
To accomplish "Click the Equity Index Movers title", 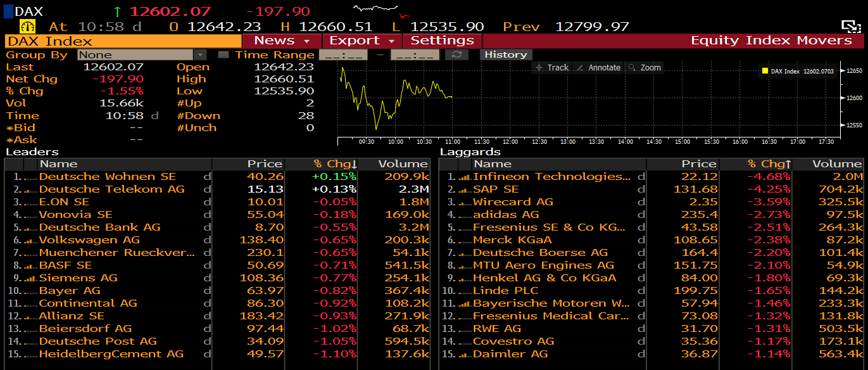I will (771, 41).
